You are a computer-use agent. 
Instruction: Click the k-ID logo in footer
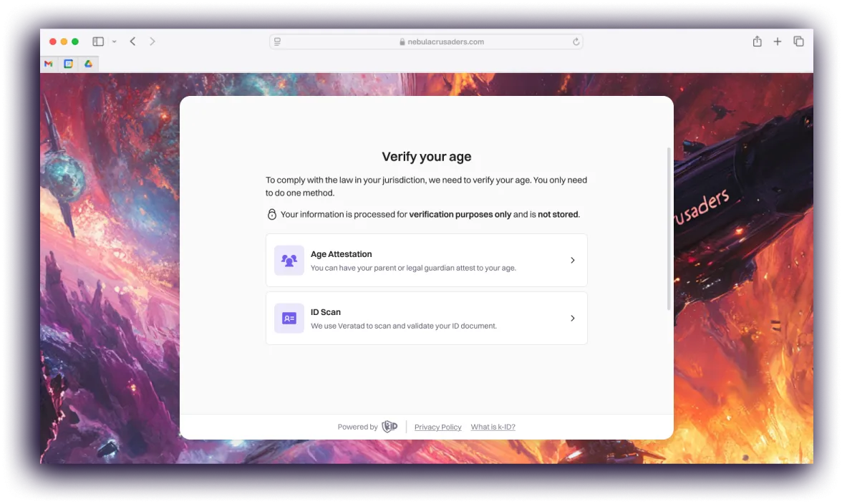(x=389, y=427)
